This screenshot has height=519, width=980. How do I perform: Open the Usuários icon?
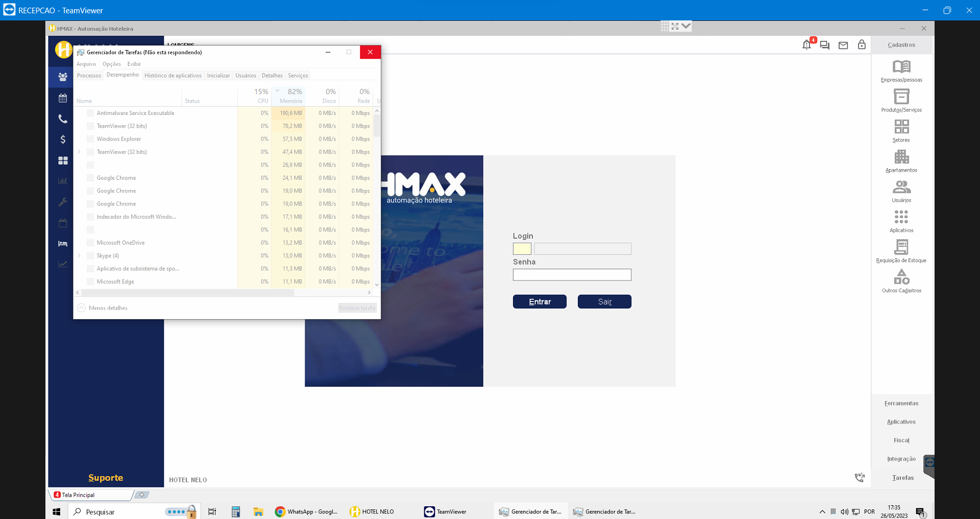(901, 187)
